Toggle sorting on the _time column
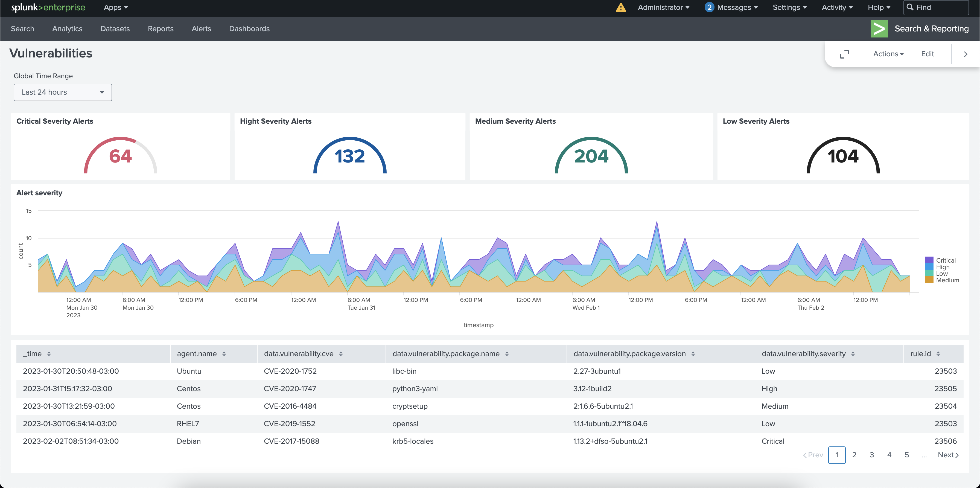Screen dimensions: 980x488 coord(49,354)
